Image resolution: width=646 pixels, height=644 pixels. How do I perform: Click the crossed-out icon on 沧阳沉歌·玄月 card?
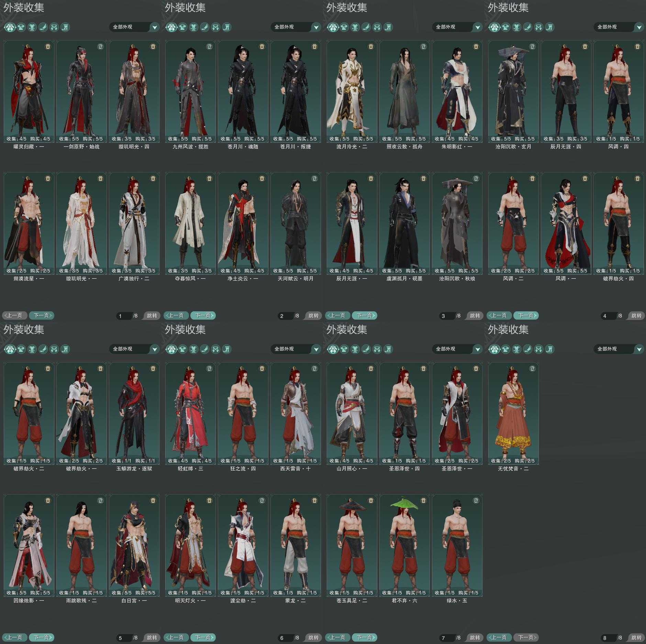click(532, 46)
